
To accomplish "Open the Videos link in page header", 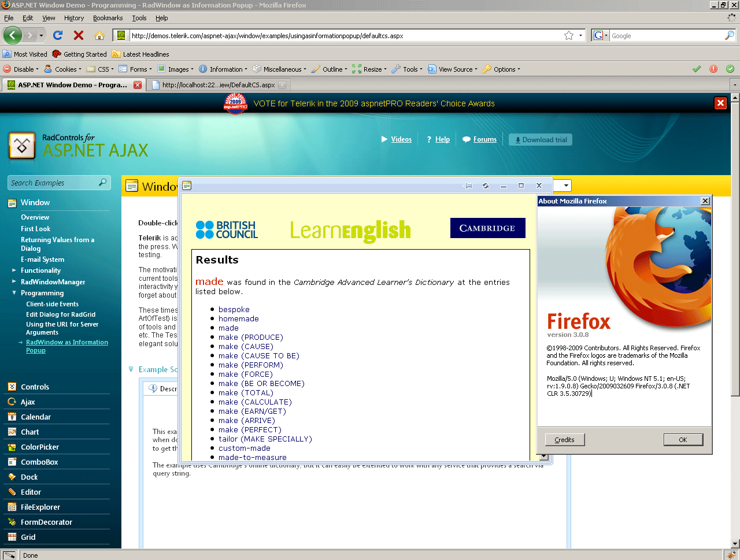I will [401, 139].
